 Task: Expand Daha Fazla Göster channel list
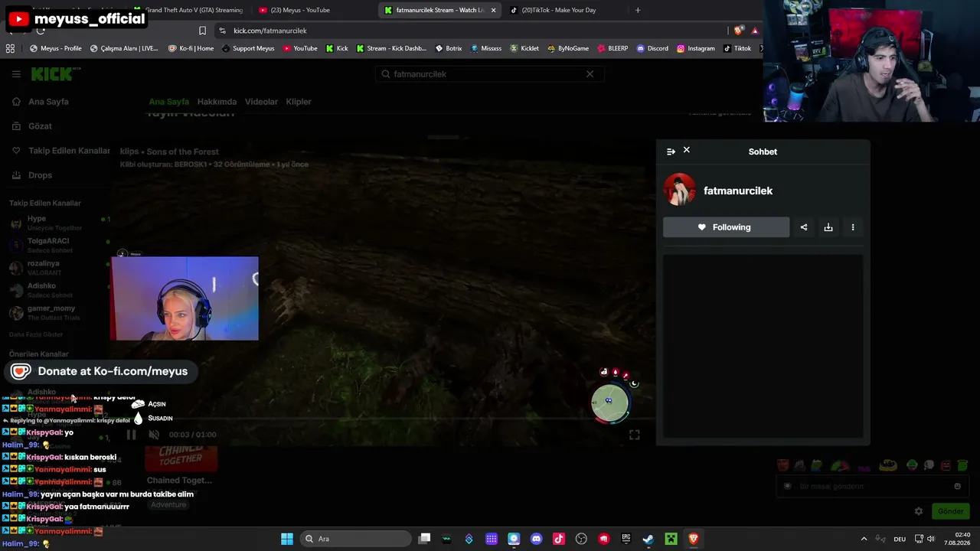[36, 334]
